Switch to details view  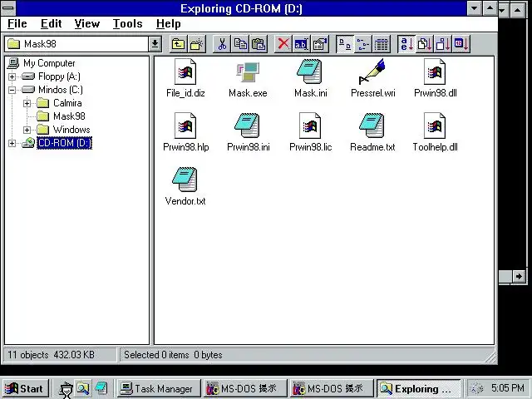(x=382, y=44)
